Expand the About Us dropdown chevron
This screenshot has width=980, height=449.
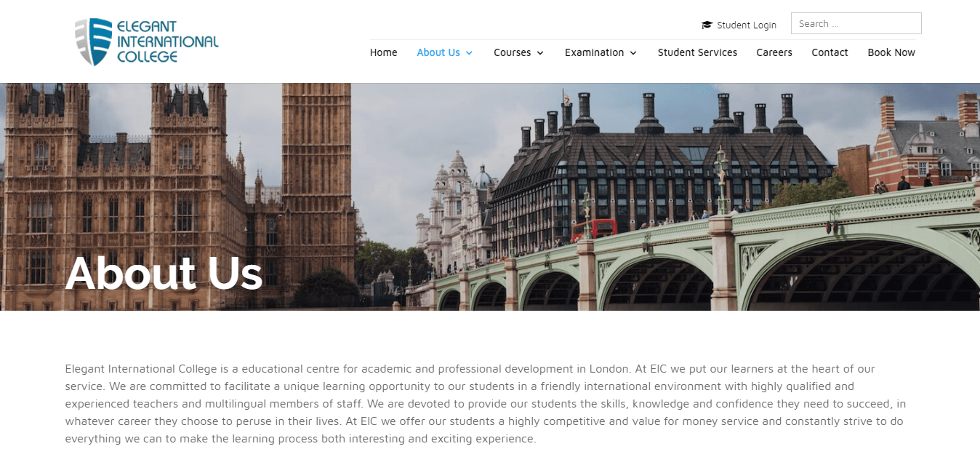[469, 53]
